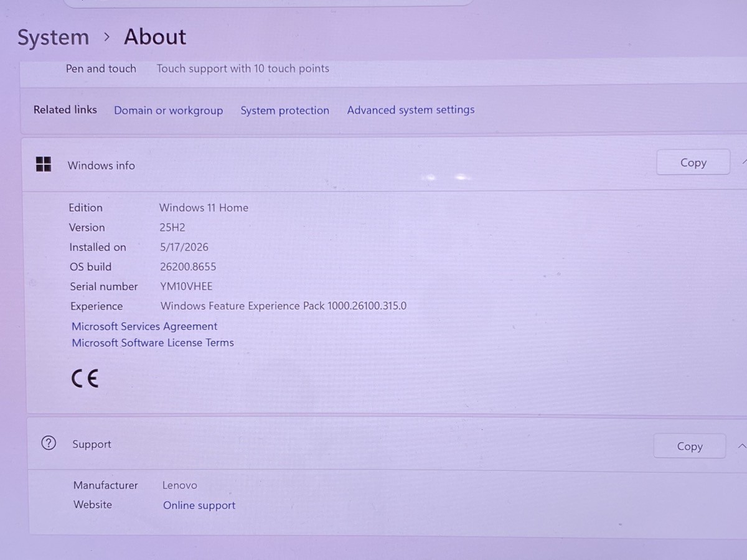747x560 pixels.
Task: Click the Related links label
Action: tap(65, 110)
